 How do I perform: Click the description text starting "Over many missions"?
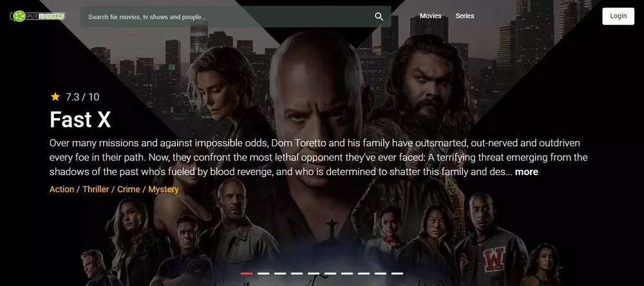318,157
